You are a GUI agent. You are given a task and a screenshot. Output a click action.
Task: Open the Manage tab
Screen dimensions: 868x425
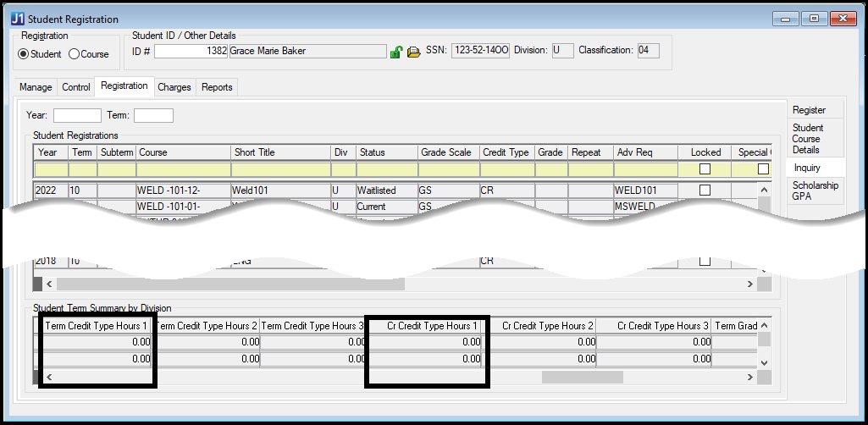click(x=36, y=86)
